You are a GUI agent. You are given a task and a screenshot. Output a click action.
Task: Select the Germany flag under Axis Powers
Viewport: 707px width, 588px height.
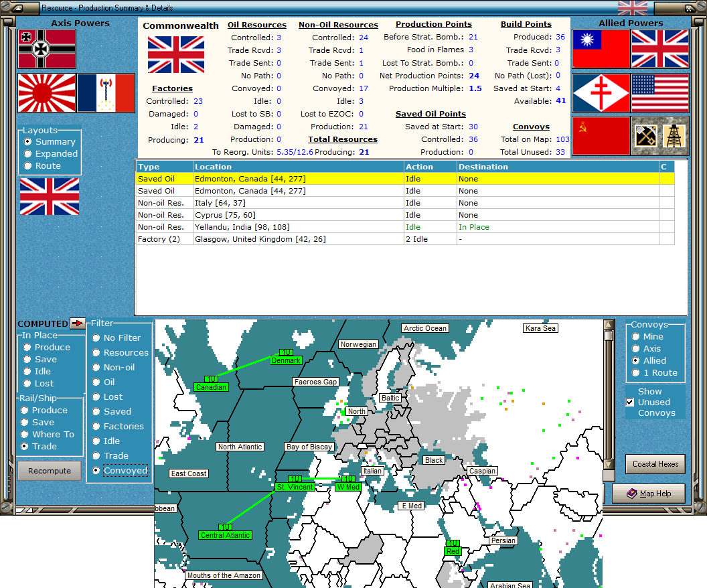pos(47,49)
